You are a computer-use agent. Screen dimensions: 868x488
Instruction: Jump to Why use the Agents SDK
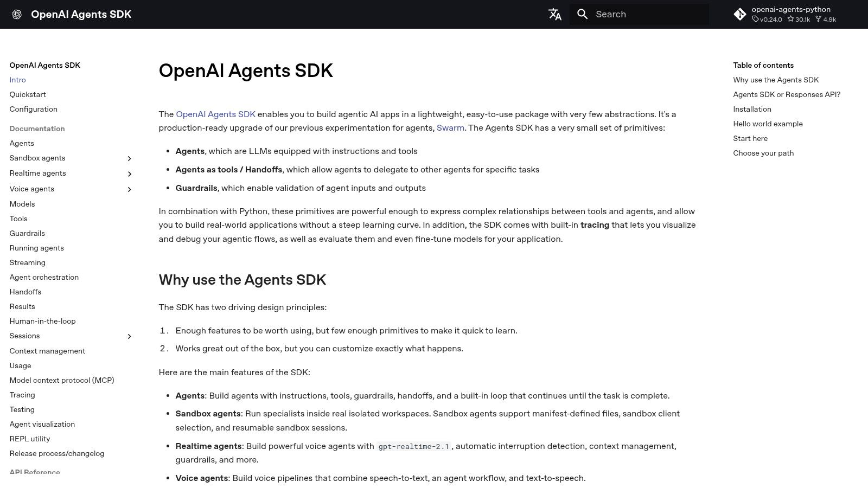pyautogui.click(x=776, y=80)
